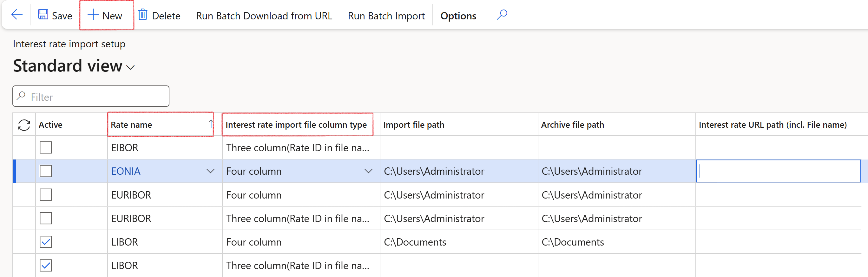Expand the Standard view dropdown
The height and width of the screenshot is (277, 868).
(x=130, y=67)
